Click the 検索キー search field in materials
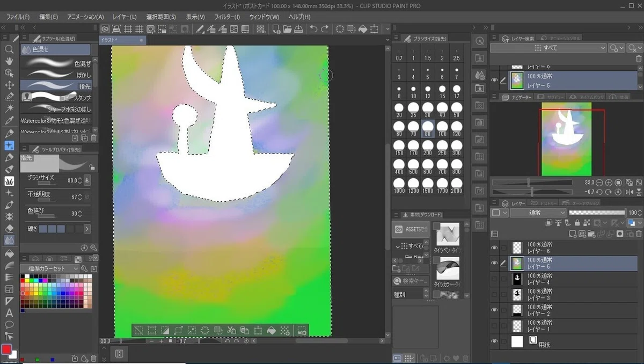The height and width of the screenshot is (364, 644). point(411,281)
